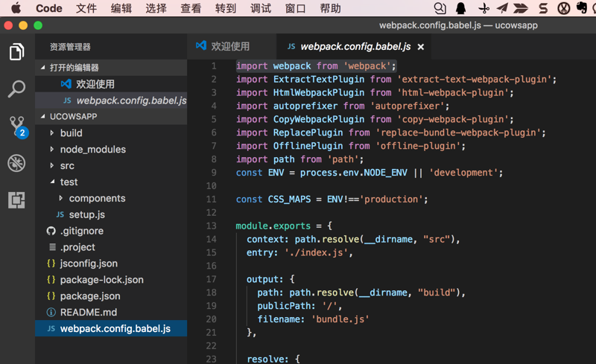The height and width of the screenshot is (364, 596).
Task: Switch to the 欢迎使用 editor tab
Action: point(232,46)
